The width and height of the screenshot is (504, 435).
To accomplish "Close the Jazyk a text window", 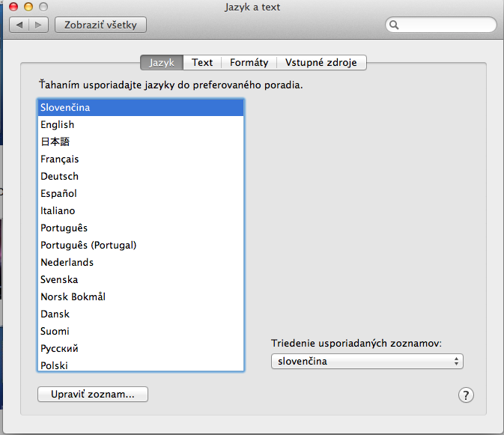I will coord(13,7).
